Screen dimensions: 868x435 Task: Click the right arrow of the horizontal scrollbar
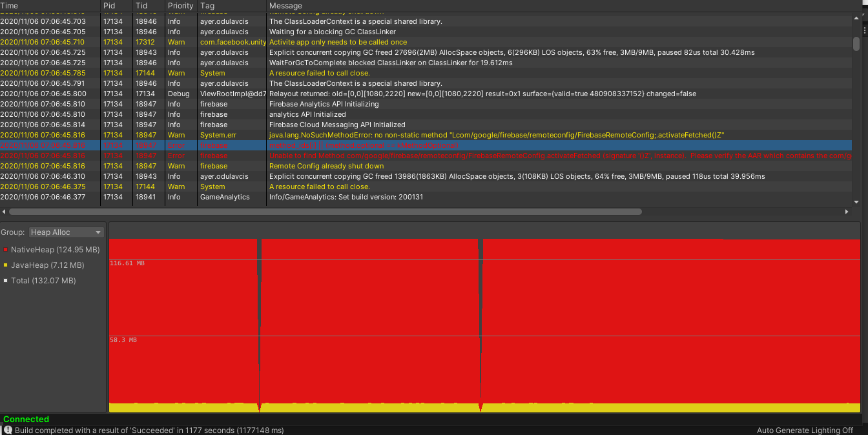[x=847, y=210]
